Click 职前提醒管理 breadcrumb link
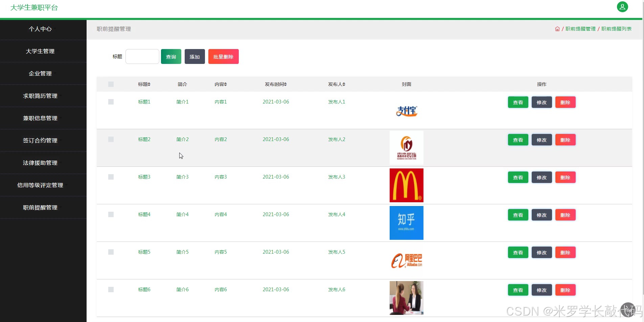 [580, 29]
